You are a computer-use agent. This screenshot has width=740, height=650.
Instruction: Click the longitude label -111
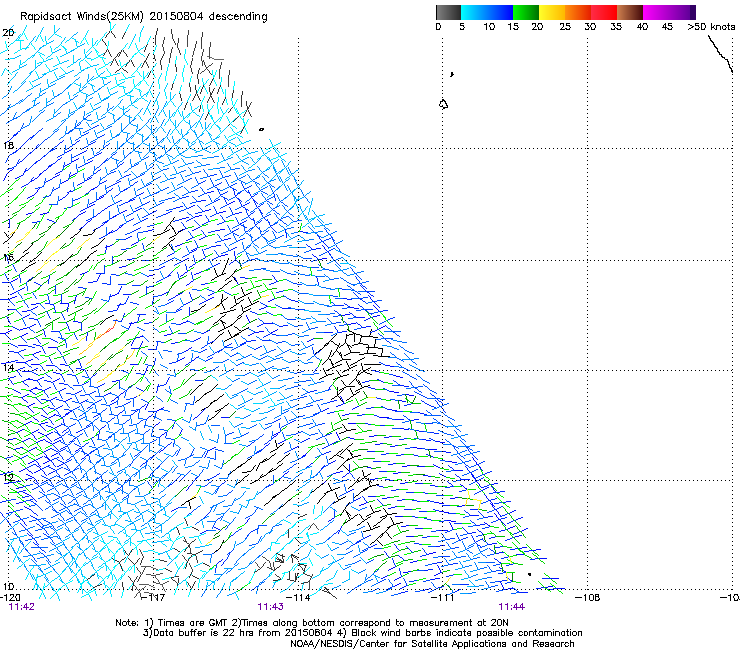coord(442,598)
